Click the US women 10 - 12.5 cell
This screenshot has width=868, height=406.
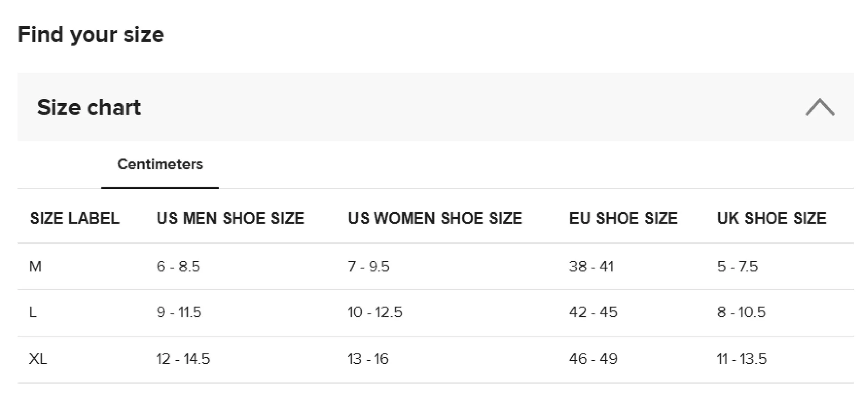pyautogui.click(x=375, y=312)
